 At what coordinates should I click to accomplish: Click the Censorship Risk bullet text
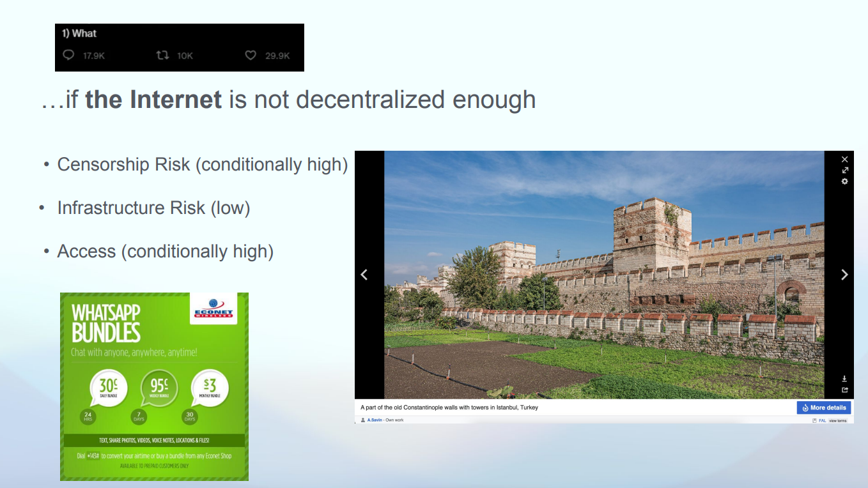click(202, 165)
